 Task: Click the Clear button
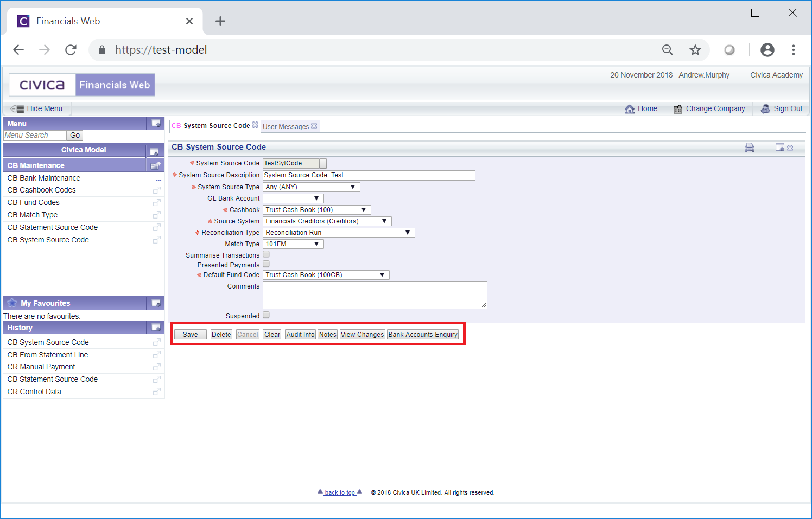(272, 335)
